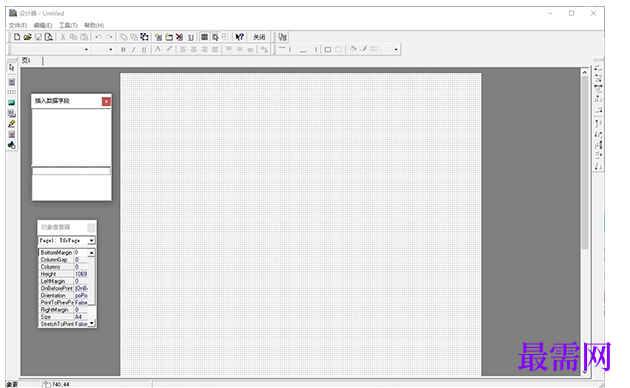Insert a chart object from left palette

(12, 134)
